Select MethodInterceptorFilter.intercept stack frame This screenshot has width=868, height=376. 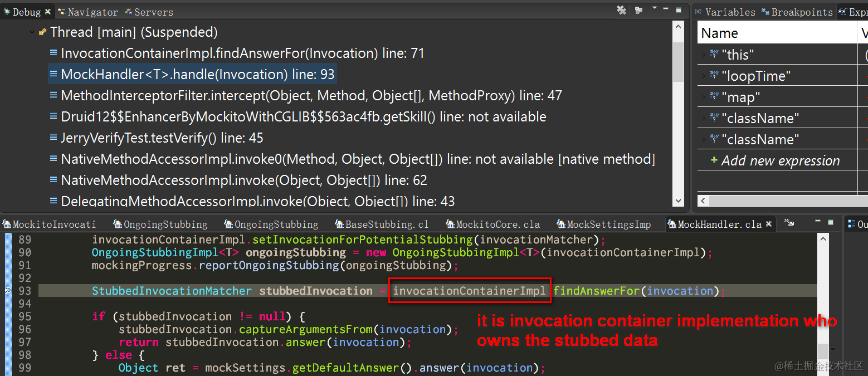[x=311, y=96]
